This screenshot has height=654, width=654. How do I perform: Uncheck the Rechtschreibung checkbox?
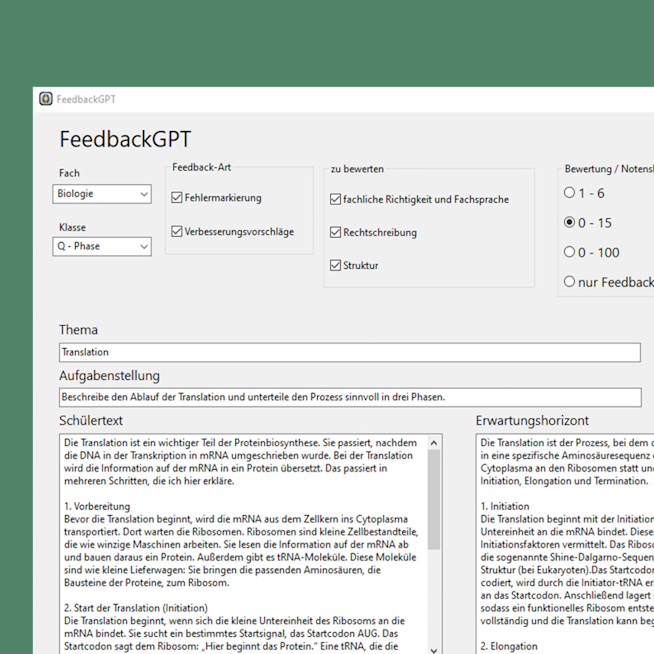335,232
